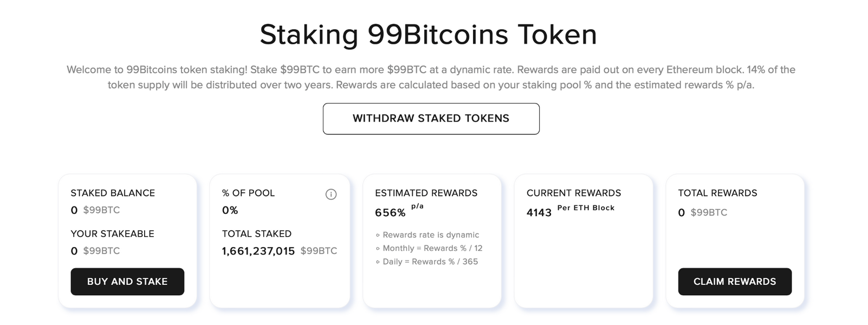Click the Monthly = Rewards % / 12 line
Image resolution: width=868 pixels, height=325 pixels.
[x=432, y=249]
